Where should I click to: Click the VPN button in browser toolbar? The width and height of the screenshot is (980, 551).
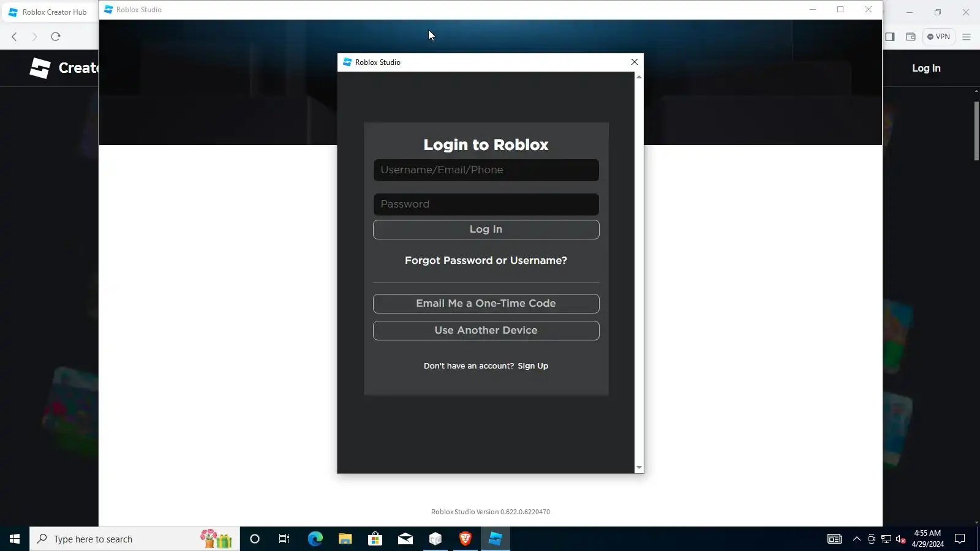(x=938, y=37)
